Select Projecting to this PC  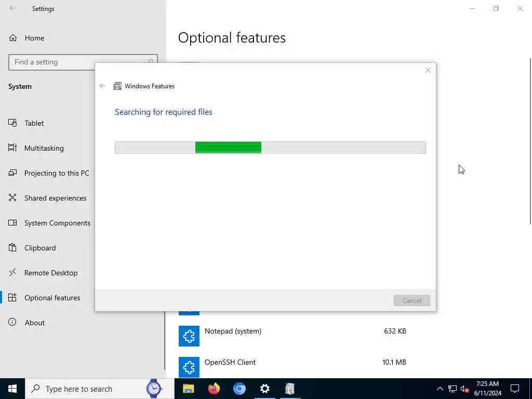click(57, 173)
